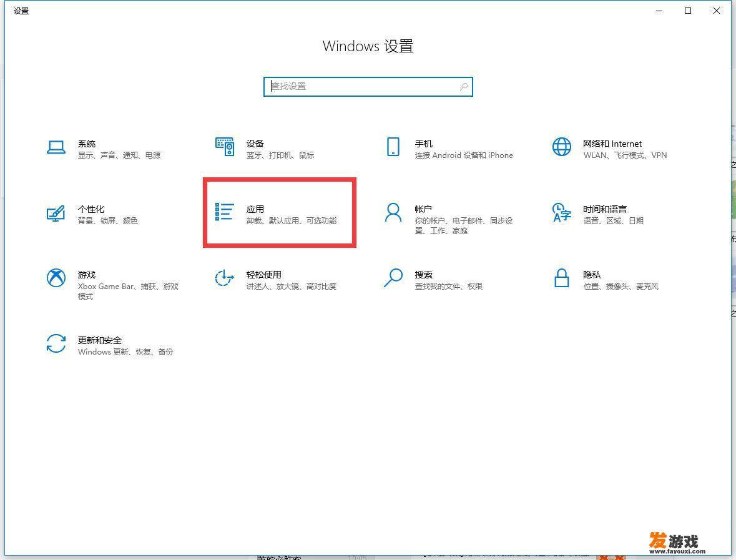Click the text 讲述人、放大镜、高对比度

point(292,287)
